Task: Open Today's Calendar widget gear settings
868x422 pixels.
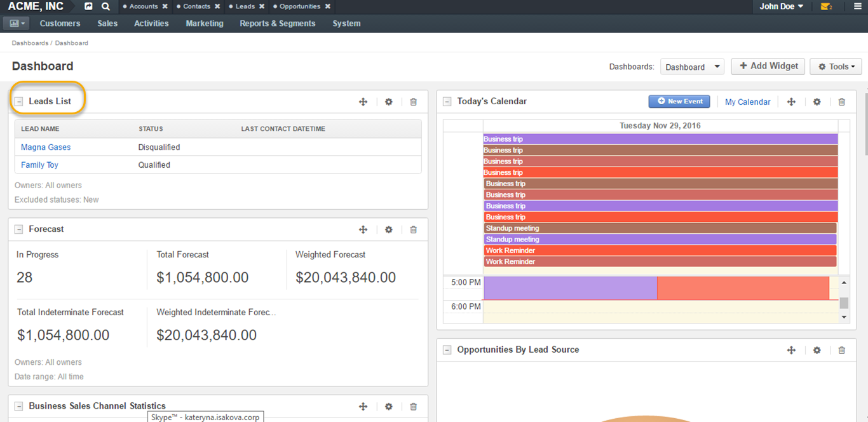Action: click(x=817, y=102)
